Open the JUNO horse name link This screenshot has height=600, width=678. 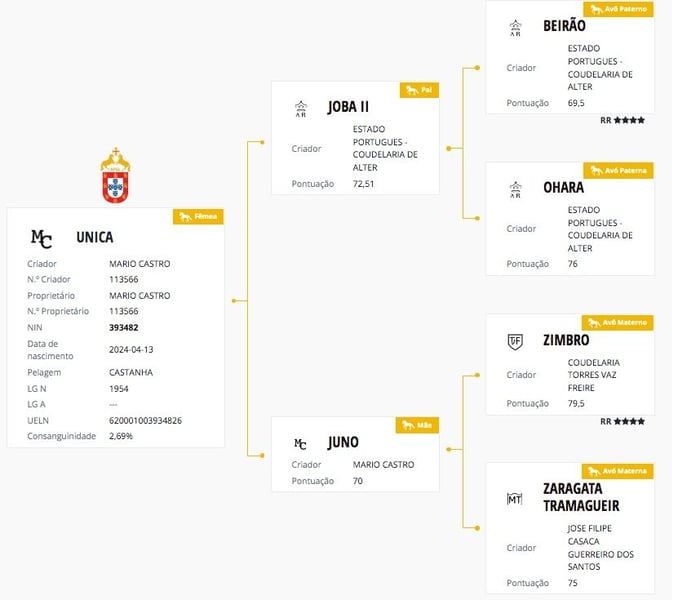click(343, 442)
